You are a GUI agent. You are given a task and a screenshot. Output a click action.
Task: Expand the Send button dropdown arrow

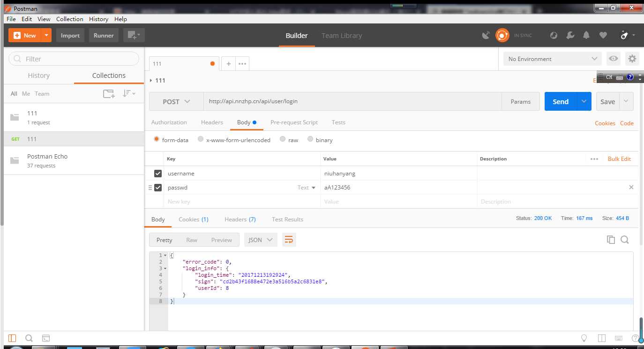[x=584, y=101]
